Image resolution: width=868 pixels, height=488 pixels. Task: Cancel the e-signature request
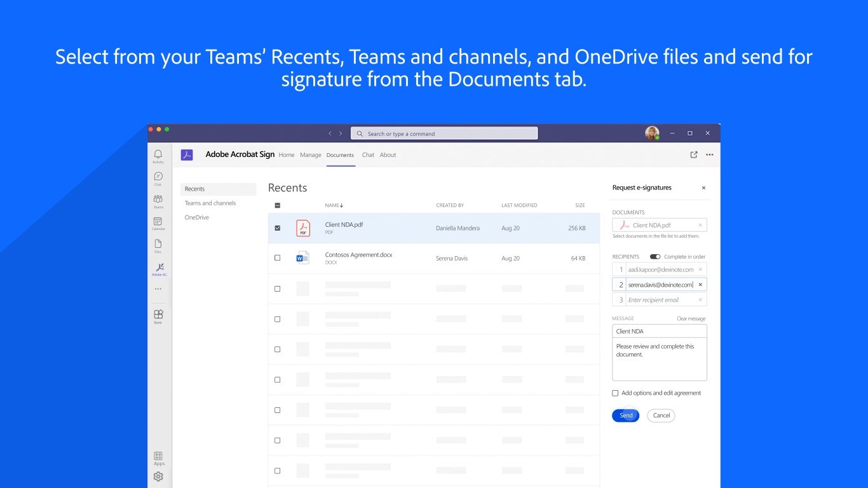[661, 416]
